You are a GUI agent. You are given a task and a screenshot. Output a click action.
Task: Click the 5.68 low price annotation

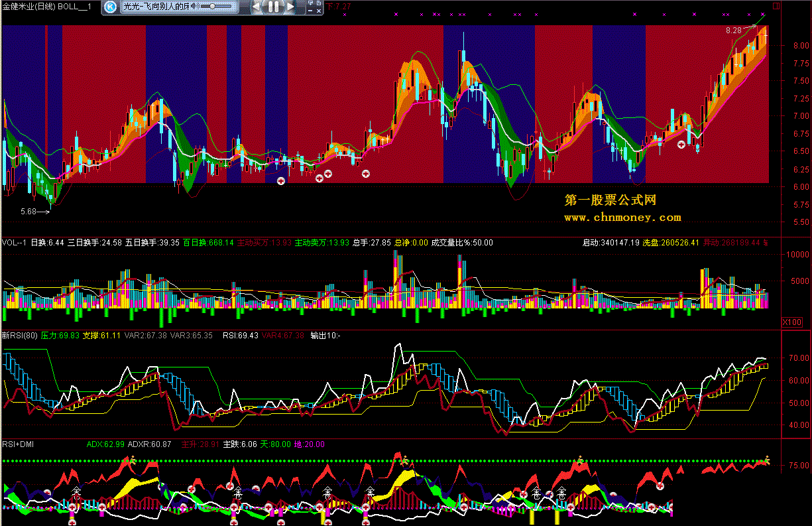(x=28, y=212)
